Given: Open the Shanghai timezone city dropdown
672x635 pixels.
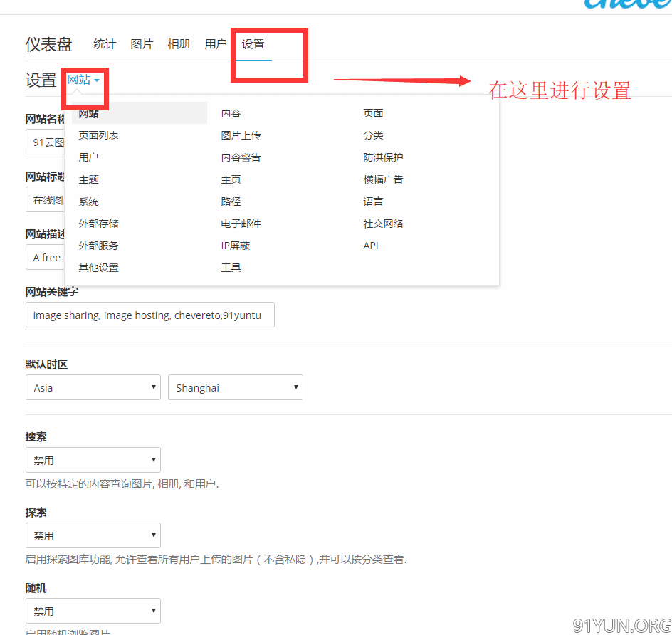Looking at the screenshot, I should point(236,388).
